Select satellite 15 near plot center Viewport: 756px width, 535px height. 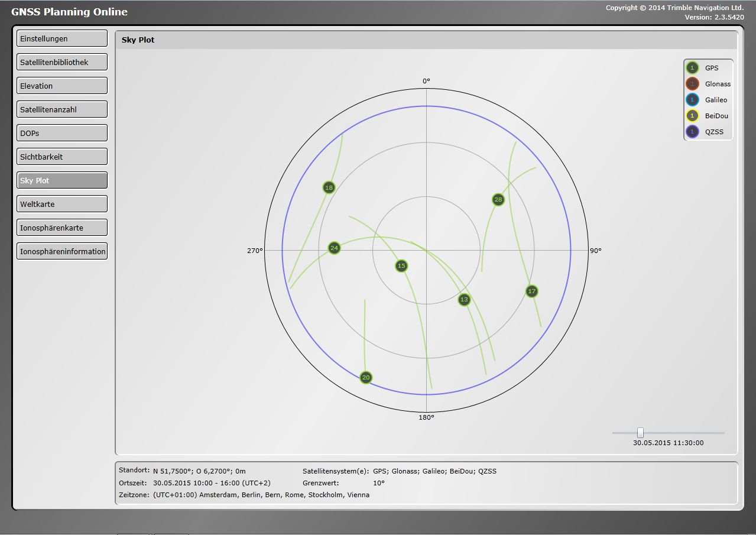(401, 266)
